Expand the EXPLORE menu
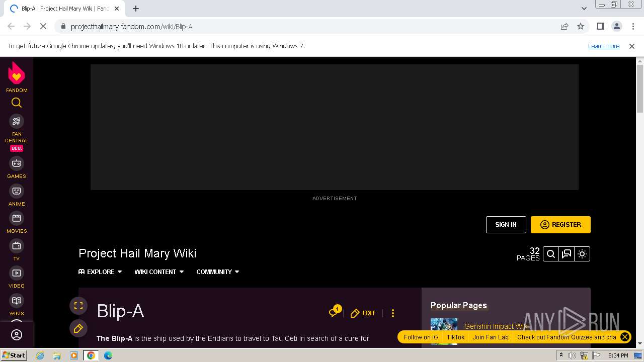 pyautogui.click(x=100, y=271)
